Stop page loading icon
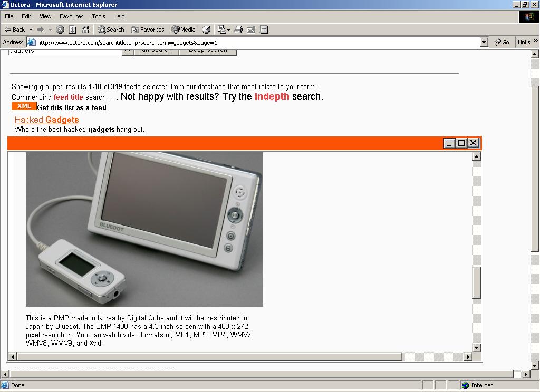This screenshot has width=540, height=392. (x=60, y=30)
